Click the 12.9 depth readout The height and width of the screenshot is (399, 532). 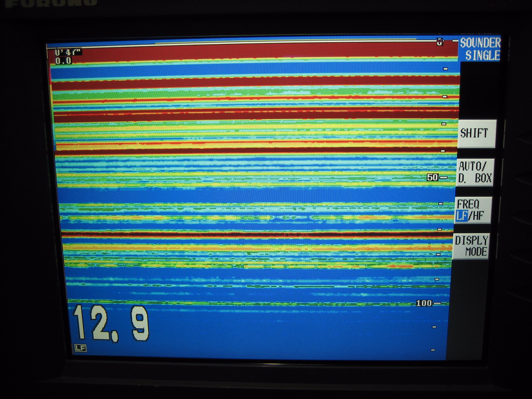(x=111, y=324)
